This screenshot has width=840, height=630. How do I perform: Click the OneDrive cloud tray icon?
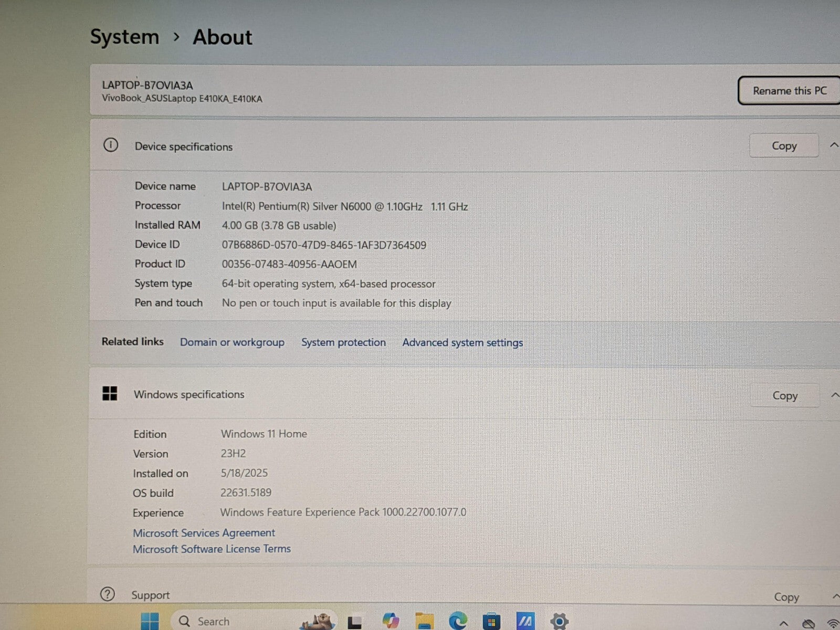click(x=808, y=624)
